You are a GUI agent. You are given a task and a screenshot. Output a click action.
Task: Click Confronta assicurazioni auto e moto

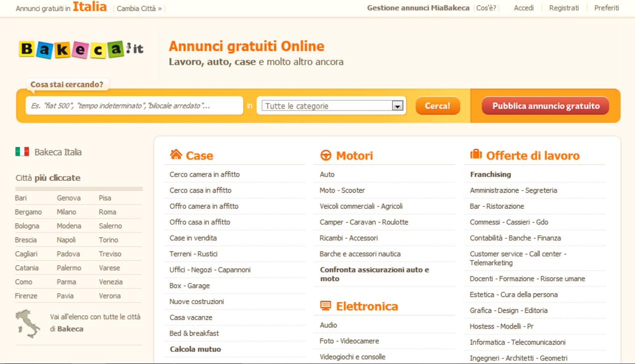[374, 274]
